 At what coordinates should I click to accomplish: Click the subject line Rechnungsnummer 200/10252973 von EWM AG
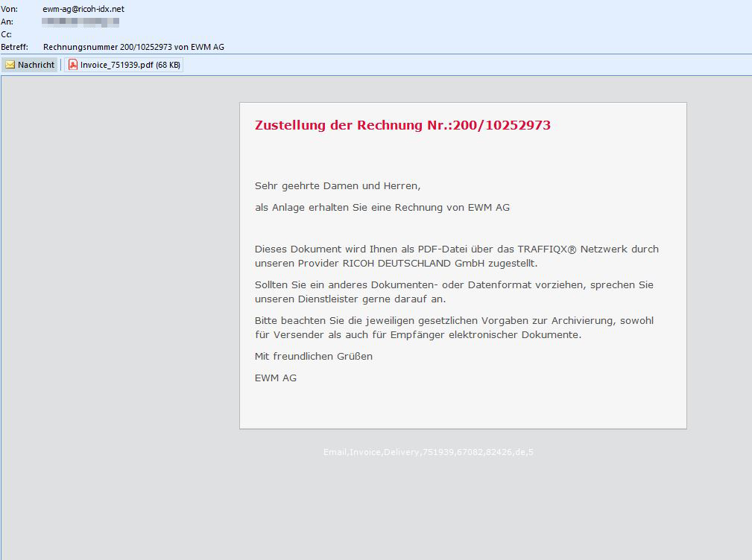(134, 47)
